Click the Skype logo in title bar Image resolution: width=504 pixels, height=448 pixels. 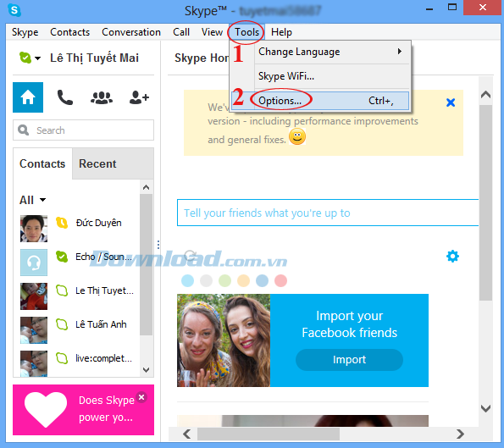pyautogui.click(x=14, y=10)
